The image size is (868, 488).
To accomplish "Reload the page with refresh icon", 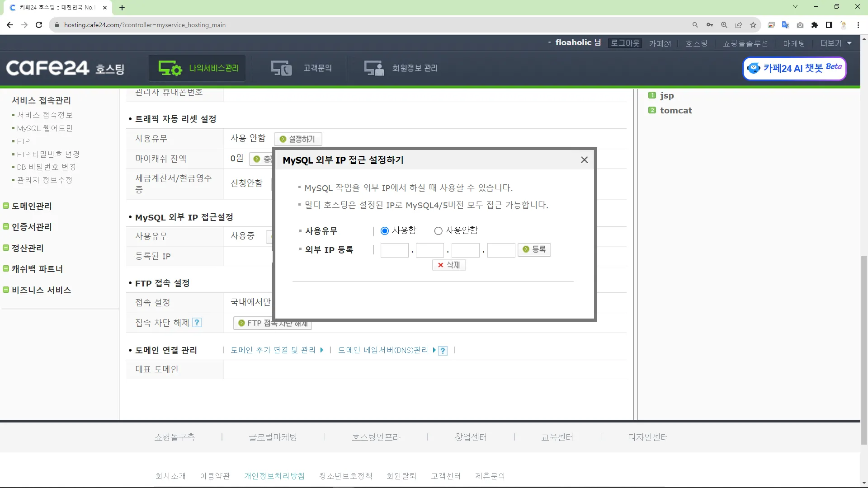I will point(39,25).
